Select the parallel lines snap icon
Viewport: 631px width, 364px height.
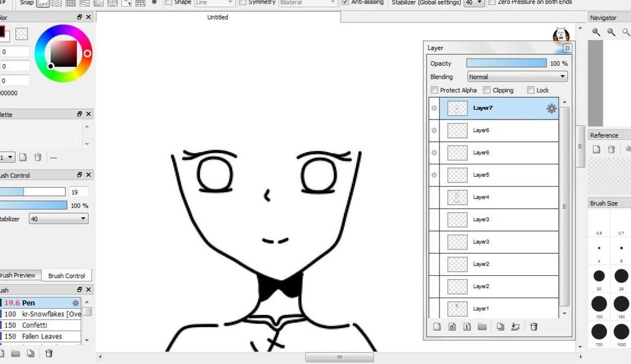[x=57, y=3]
